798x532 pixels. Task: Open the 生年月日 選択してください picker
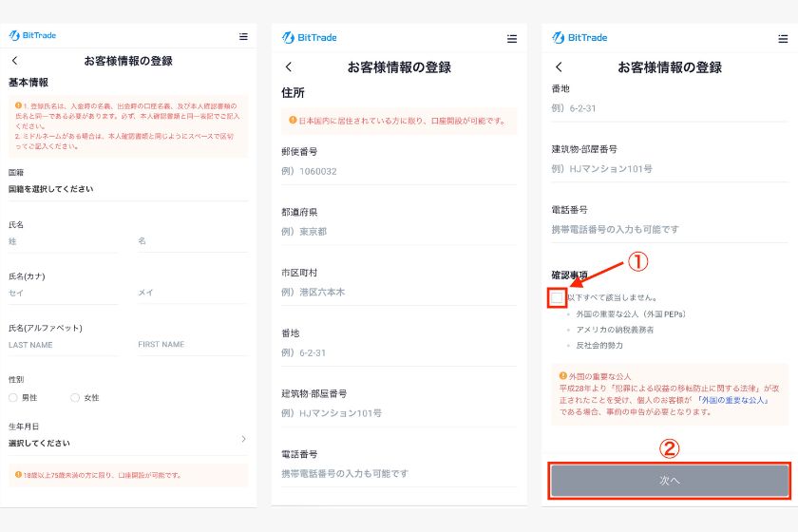(128, 443)
